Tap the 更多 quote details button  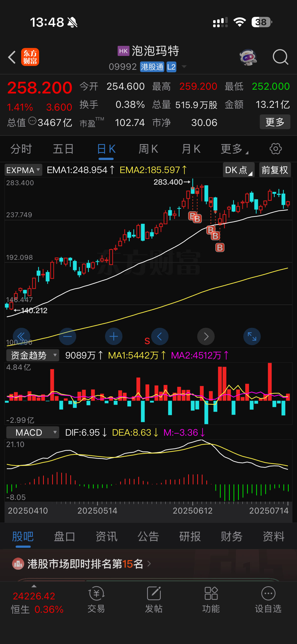pos(275,122)
